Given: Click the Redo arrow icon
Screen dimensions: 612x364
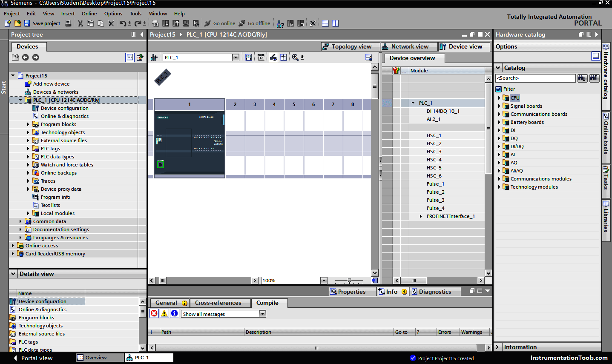Looking at the screenshot, I should [x=138, y=23].
